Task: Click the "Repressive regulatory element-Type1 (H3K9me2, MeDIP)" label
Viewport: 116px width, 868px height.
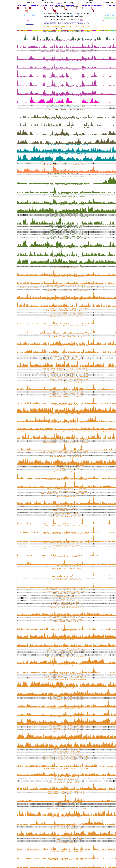Action: click(x=67, y=14)
